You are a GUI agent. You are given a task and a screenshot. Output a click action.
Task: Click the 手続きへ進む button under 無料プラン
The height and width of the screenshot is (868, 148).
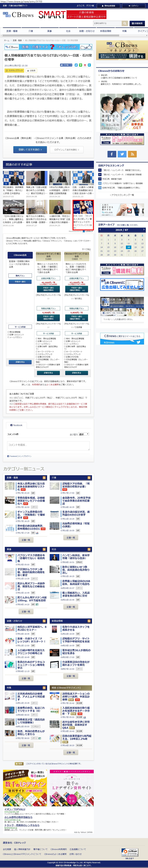point(20,282)
